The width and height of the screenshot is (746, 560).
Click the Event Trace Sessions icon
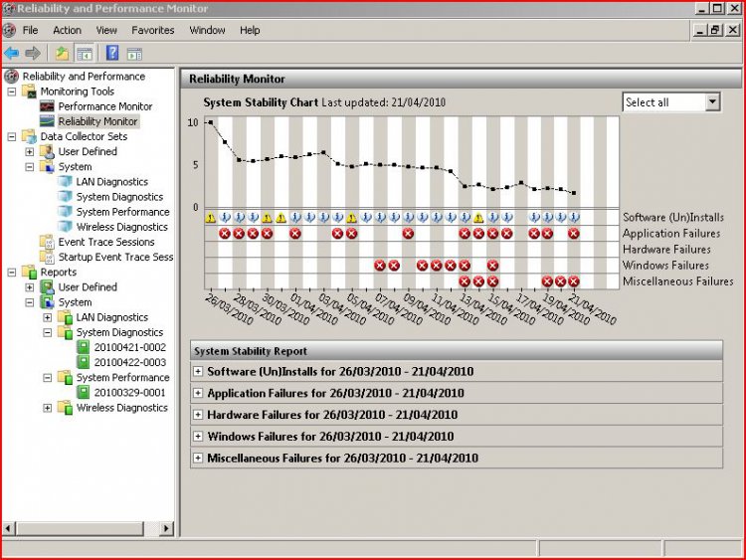click(47, 242)
